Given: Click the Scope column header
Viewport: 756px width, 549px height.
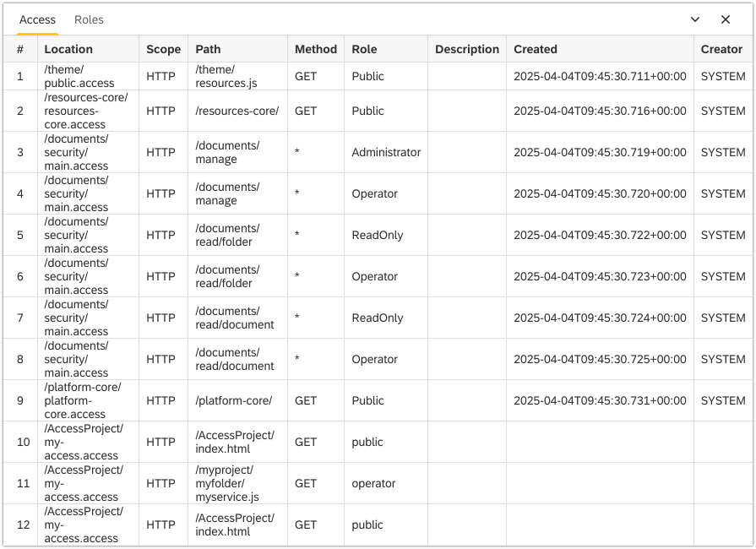Looking at the screenshot, I should pyautogui.click(x=163, y=49).
